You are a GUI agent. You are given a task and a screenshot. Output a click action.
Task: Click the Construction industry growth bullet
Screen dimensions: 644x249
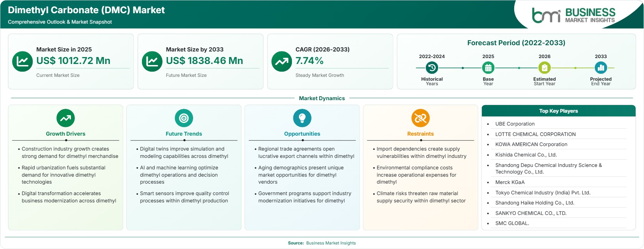(70, 153)
